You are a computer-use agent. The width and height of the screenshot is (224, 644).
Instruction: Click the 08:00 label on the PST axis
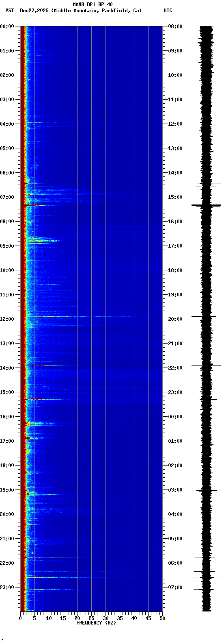[7, 222]
